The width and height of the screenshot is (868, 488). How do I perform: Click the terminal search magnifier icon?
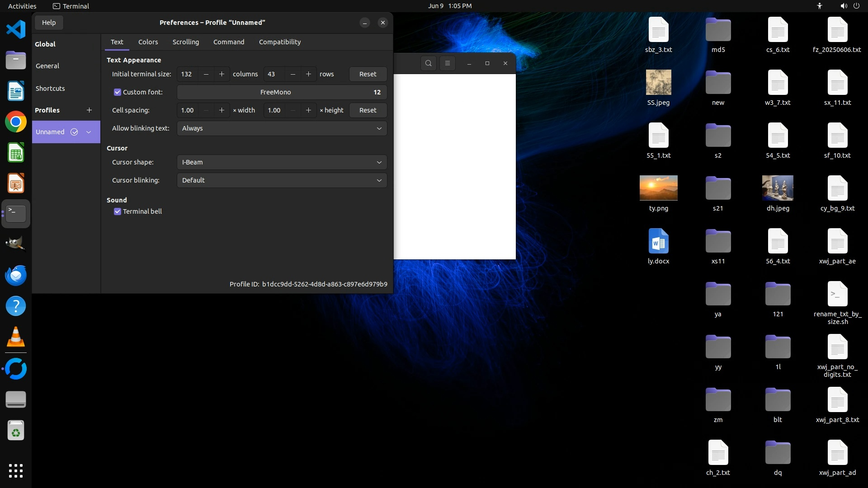(x=428, y=63)
